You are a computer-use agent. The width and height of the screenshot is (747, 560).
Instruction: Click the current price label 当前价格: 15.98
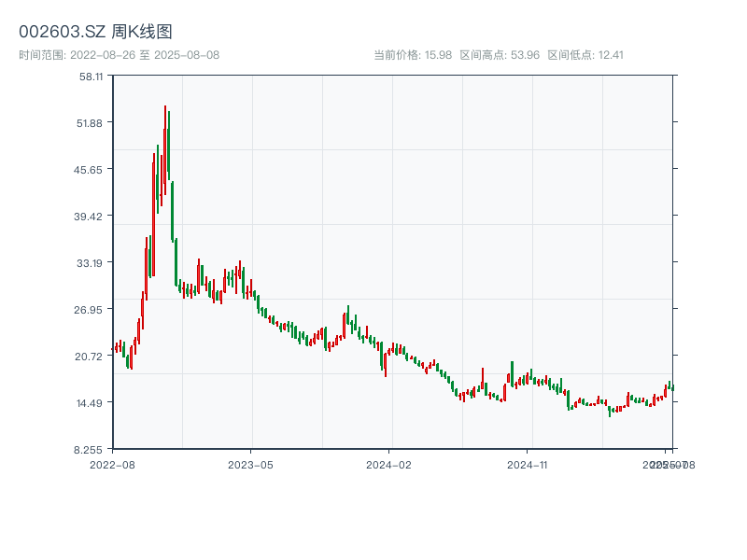[413, 55]
